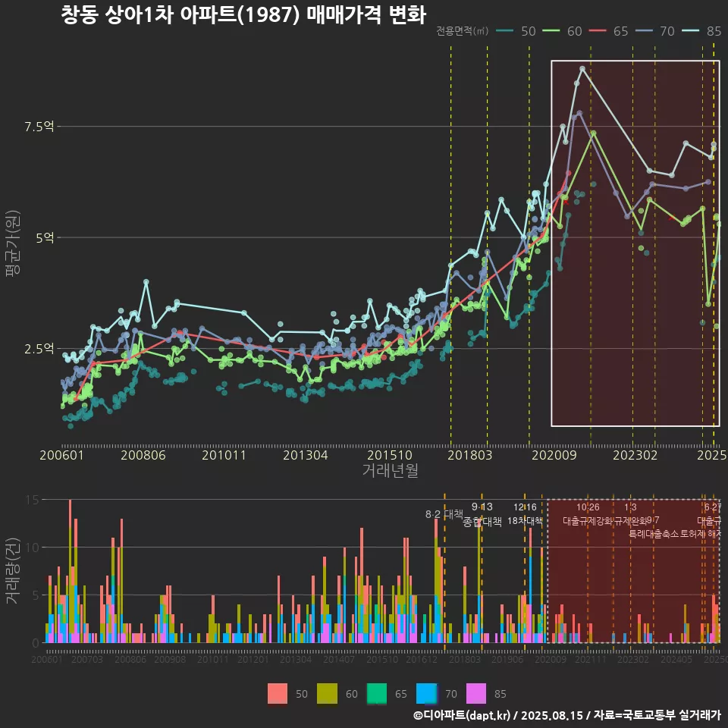Select the green 65 swatch in the bar legend

(x=377, y=694)
